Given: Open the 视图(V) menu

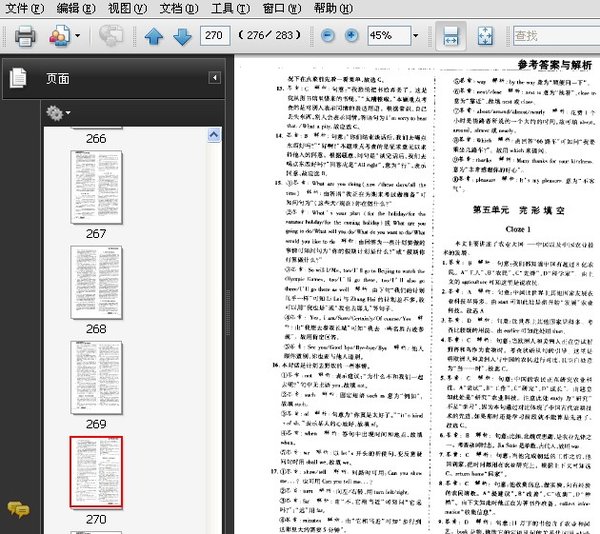Looking at the screenshot, I should (x=127, y=8).
